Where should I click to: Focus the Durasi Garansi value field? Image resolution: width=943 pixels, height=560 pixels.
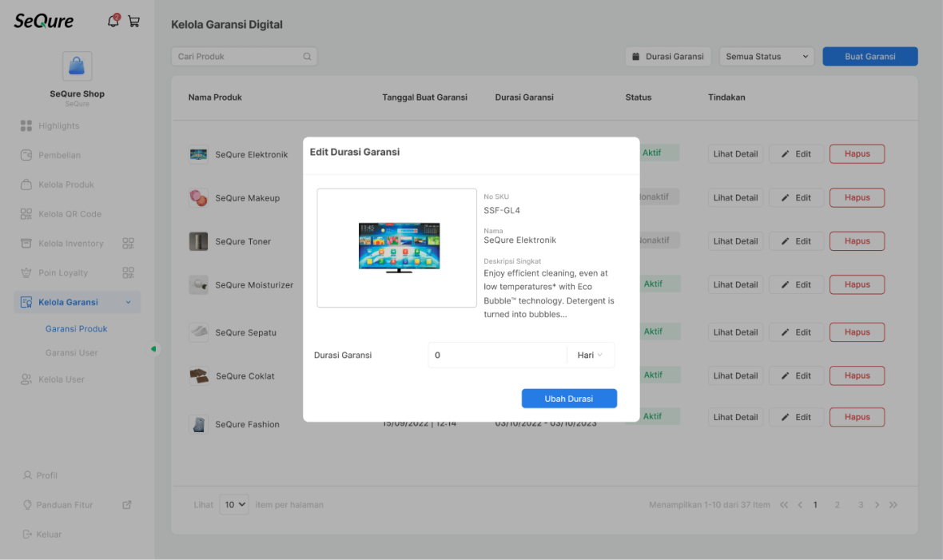[497, 355]
